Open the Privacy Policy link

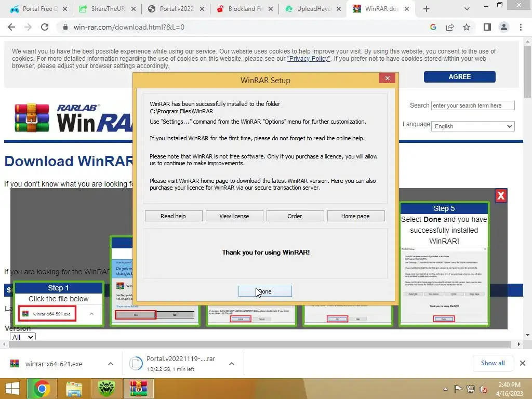309,59
